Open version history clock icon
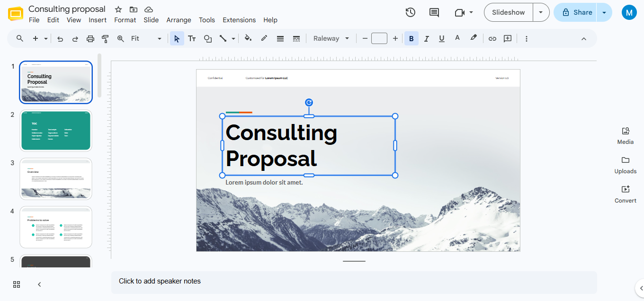The width and height of the screenshot is (644, 301). 411,12
